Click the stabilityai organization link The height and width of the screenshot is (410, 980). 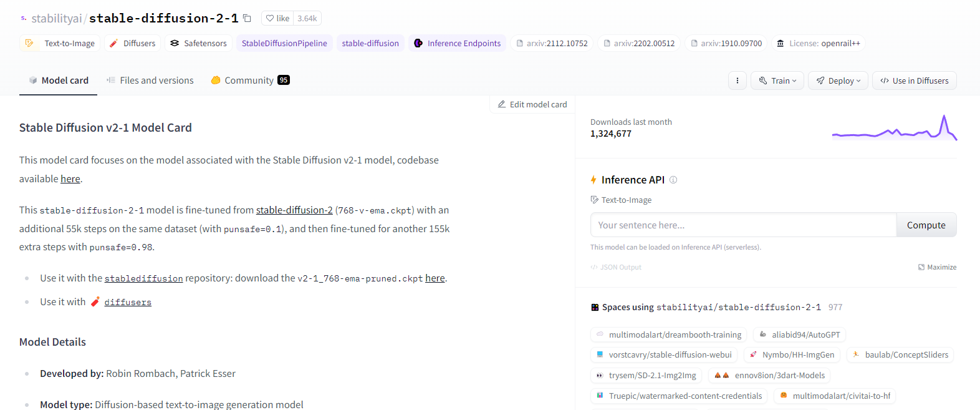(x=57, y=18)
